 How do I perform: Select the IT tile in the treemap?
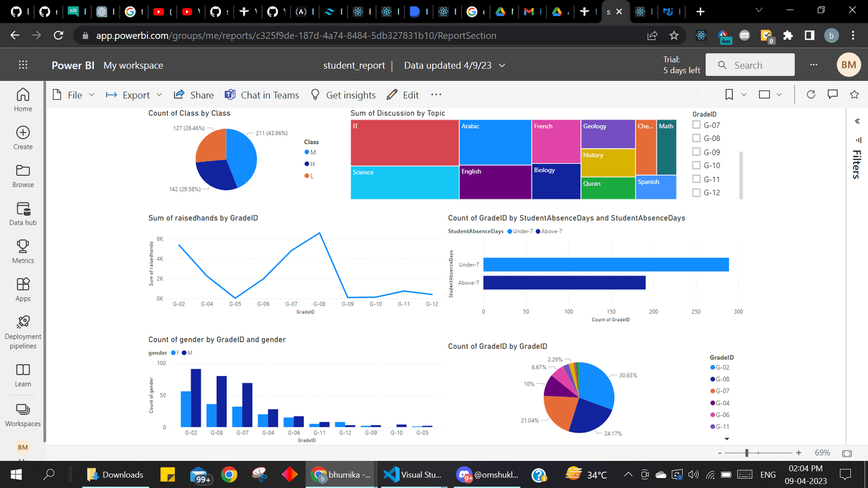(404, 142)
